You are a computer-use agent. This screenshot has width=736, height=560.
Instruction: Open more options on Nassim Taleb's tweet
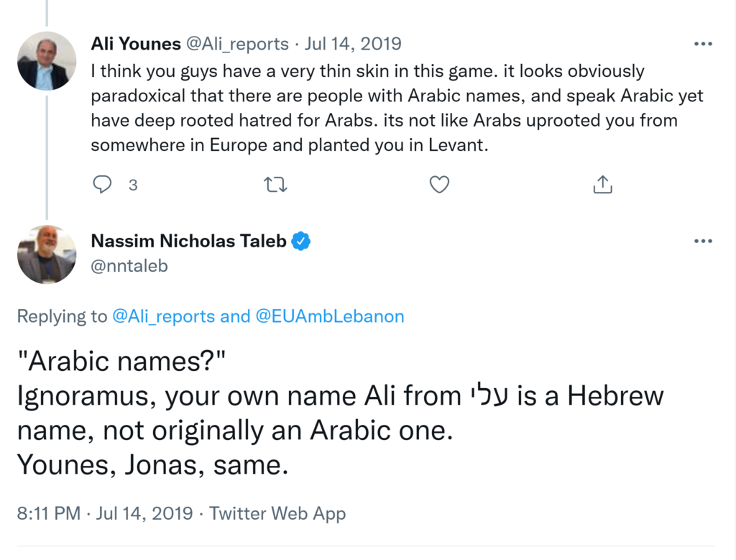702,242
